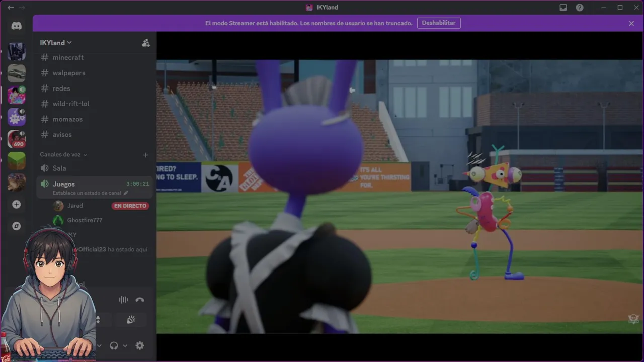Open the purple gear server icon
The height and width of the screenshot is (362, 644).
click(x=17, y=117)
